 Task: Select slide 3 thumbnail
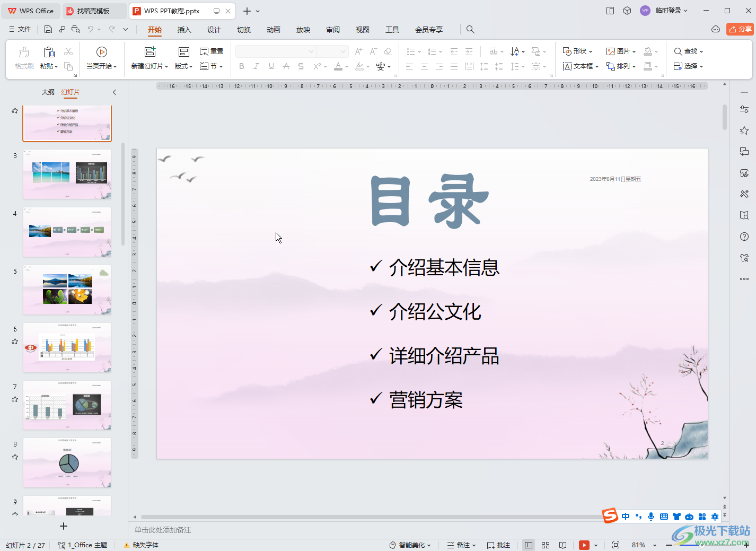coord(67,174)
